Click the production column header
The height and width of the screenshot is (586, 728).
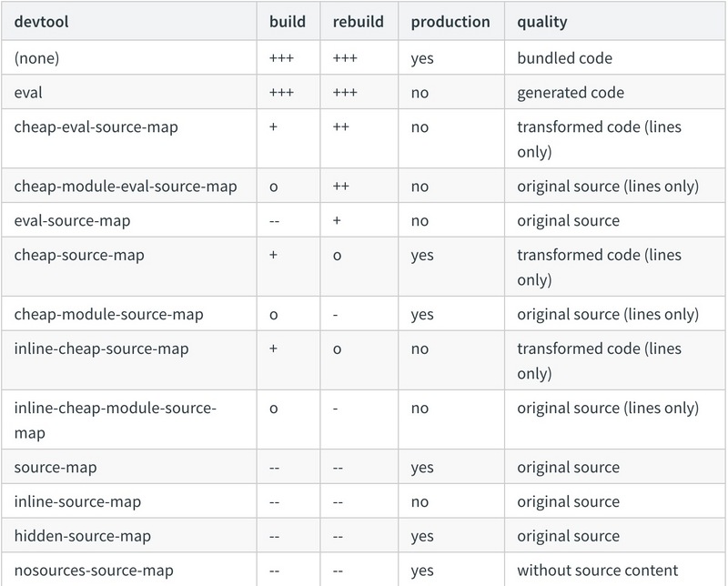click(450, 22)
